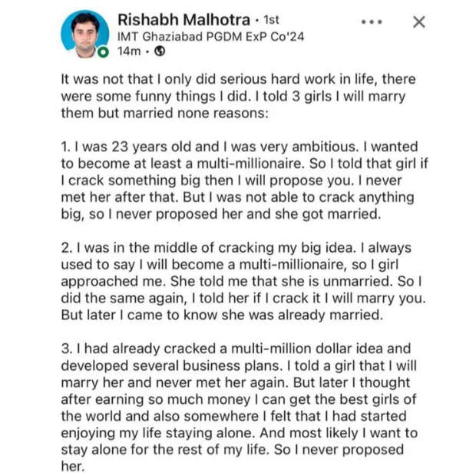The height and width of the screenshot is (476, 476).
Task: Click the 14m post timestamp
Action: click(128, 52)
